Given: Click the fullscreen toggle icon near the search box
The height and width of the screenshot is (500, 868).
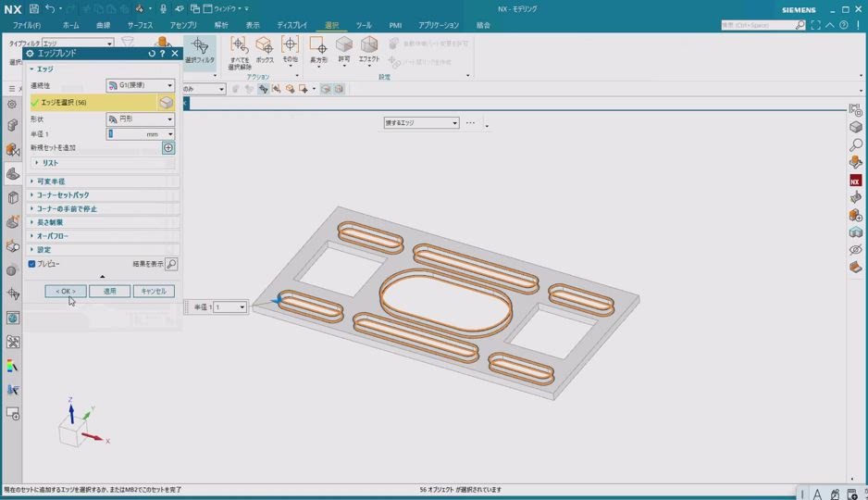Looking at the screenshot, I should [x=815, y=25].
